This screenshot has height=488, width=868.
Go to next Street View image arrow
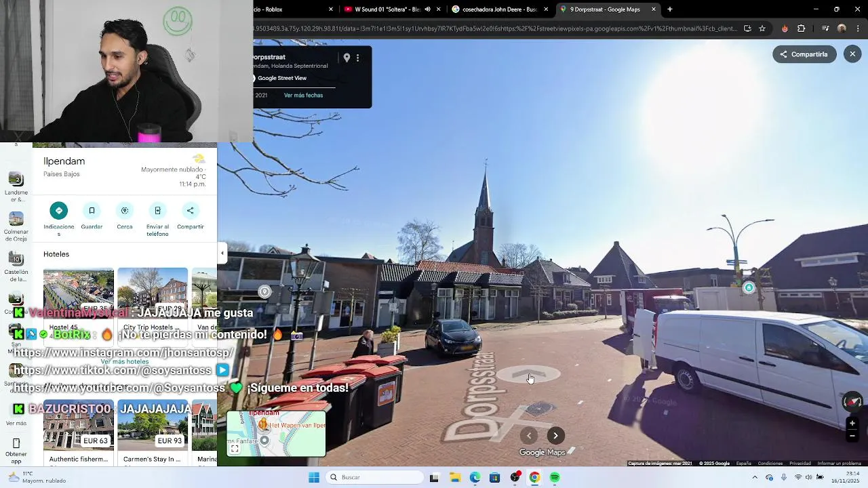pyautogui.click(x=555, y=436)
